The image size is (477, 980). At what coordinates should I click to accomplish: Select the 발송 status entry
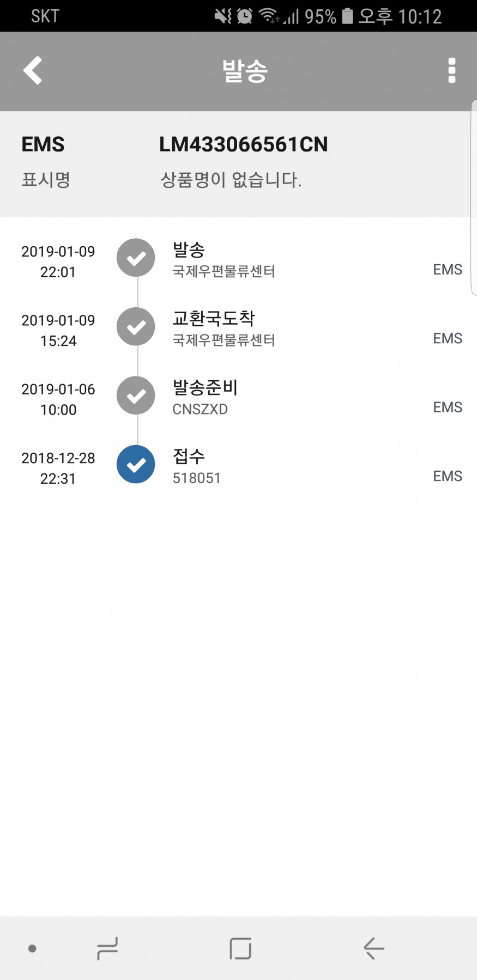[x=224, y=259]
